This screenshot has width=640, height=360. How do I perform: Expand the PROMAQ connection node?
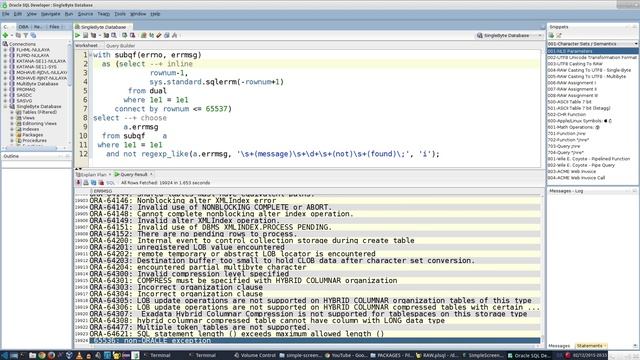6,89
